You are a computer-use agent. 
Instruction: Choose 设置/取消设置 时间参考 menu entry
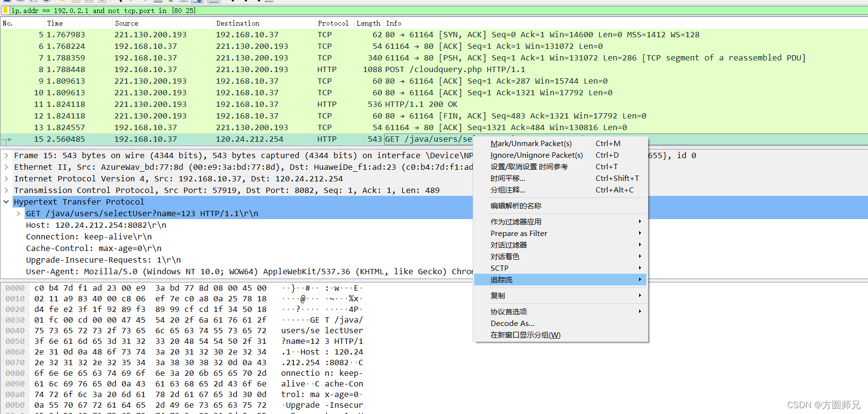pos(561,167)
